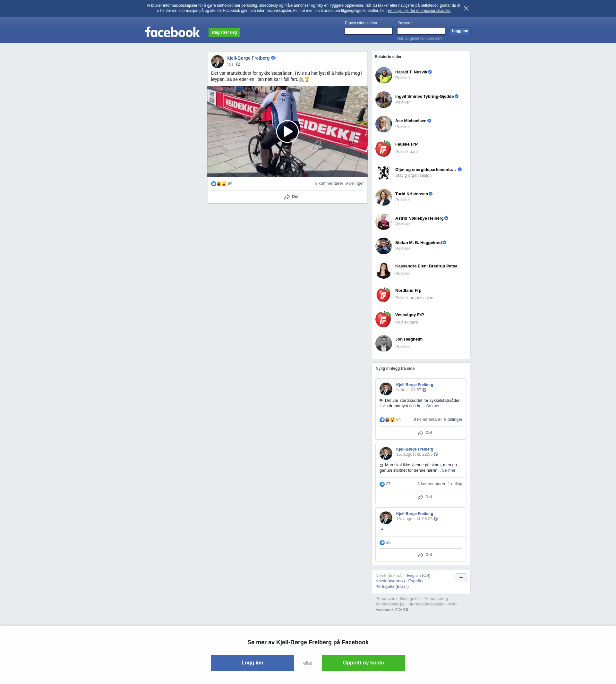This screenshot has width=616, height=684.
Task: Click Harald T. Nesvik's avatar
Action: click(383, 75)
